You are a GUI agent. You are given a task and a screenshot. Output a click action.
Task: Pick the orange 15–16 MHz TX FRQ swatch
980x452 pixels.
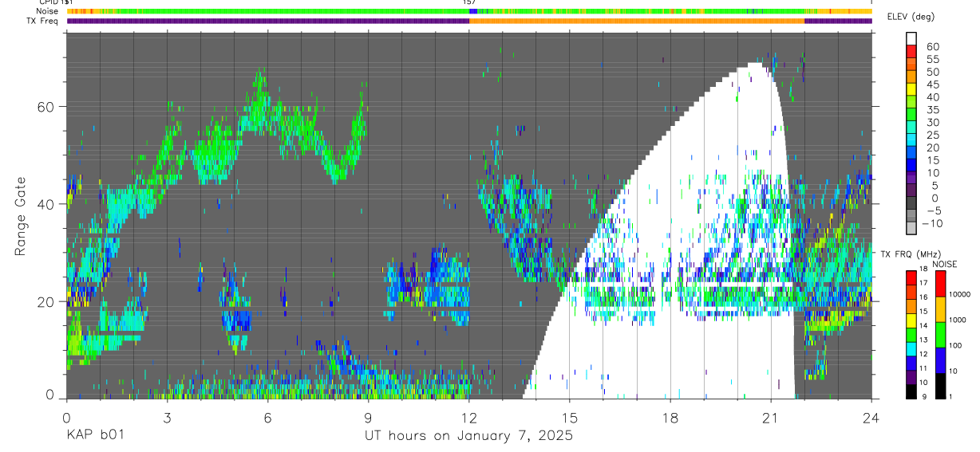click(x=911, y=306)
